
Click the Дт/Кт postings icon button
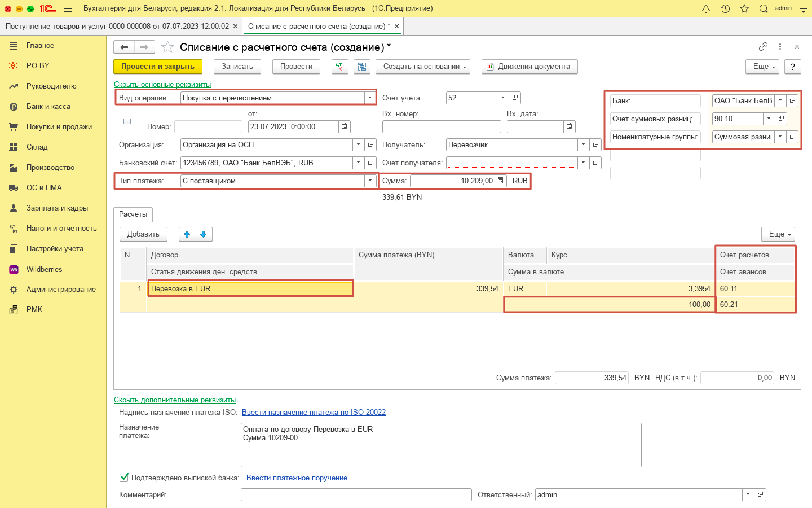(x=340, y=67)
